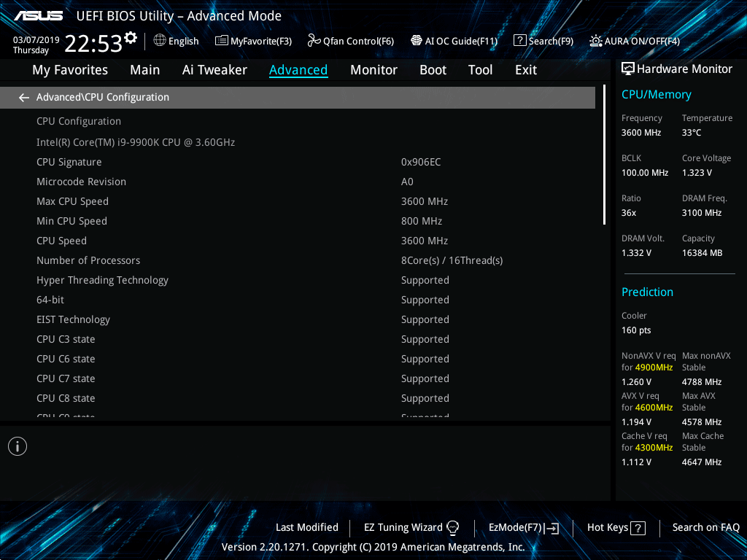Switch to the Main tab
The image size is (747, 560).
tap(145, 70)
